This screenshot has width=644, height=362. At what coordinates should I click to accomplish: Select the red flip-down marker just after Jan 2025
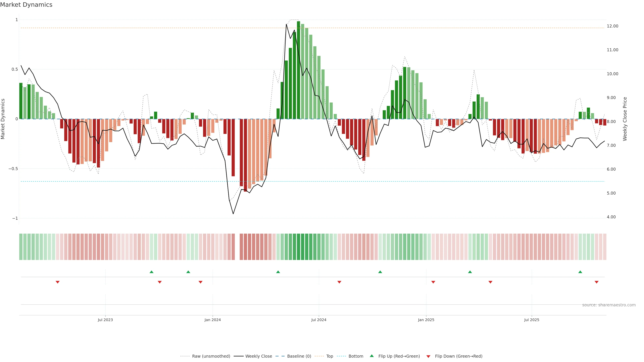(x=433, y=282)
